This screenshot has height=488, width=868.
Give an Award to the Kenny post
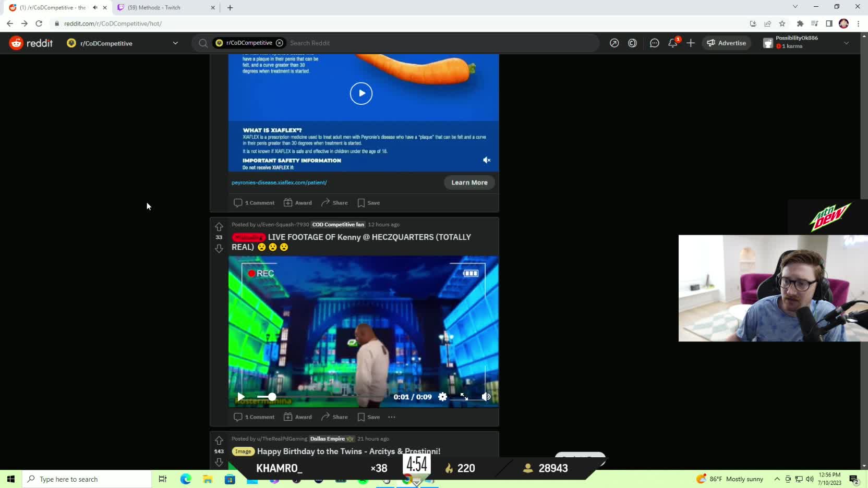click(298, 417)
